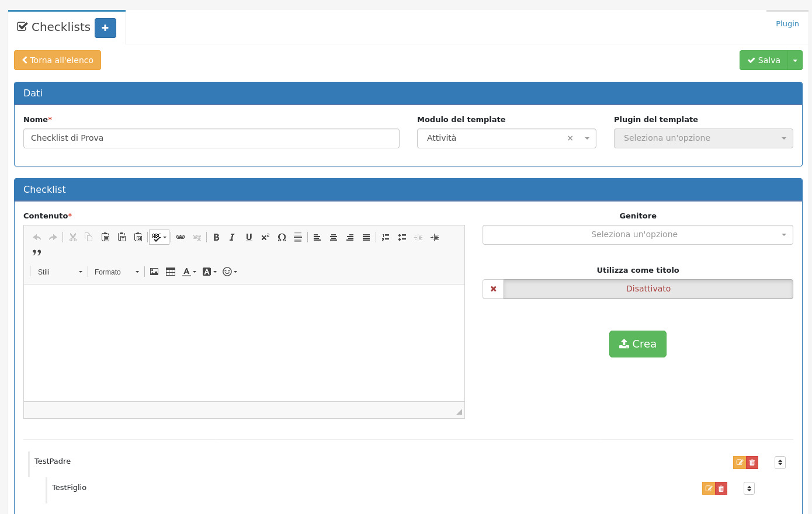The width and height of the screenshot is (812, 514).
Task: Switch to the Plugin tab
Action: (787, 24)
